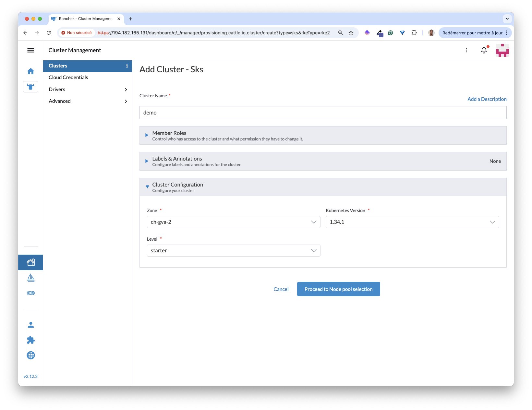Click the Home icon in sidebar
The width and height of the screenshot is (532, 410).
(31, 71)
